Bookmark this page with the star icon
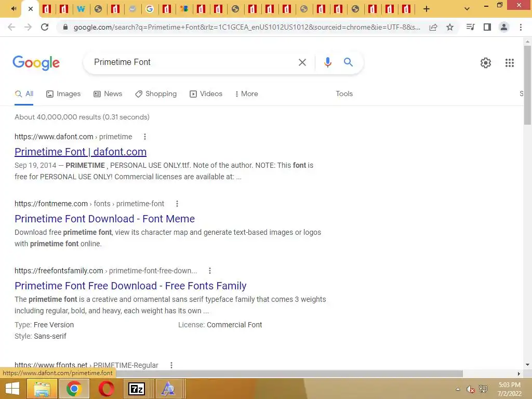Viewport: 532px width, 399px height. [x=450, y=27]
